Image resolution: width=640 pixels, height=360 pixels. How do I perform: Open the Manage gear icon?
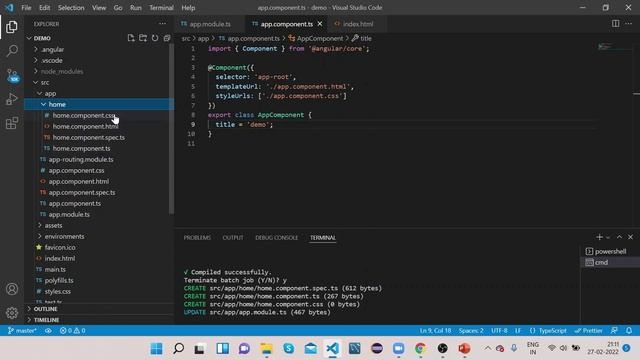pos(12,313)
